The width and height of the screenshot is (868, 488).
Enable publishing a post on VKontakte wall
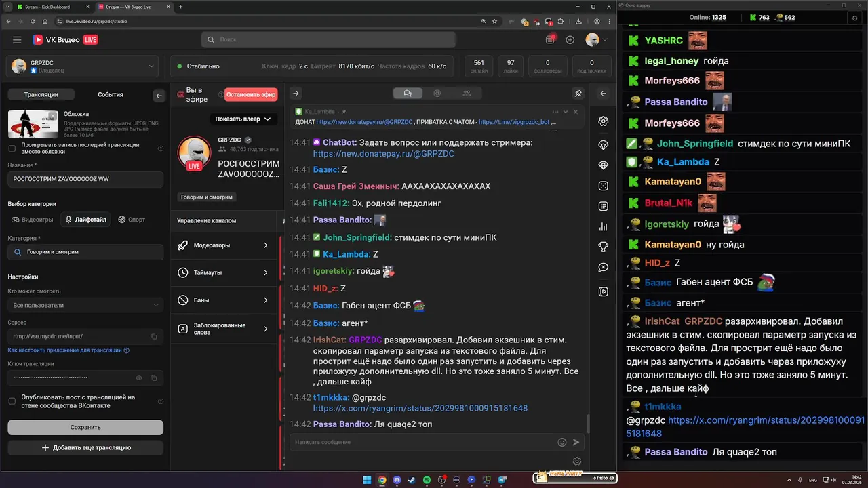(12, 401)
